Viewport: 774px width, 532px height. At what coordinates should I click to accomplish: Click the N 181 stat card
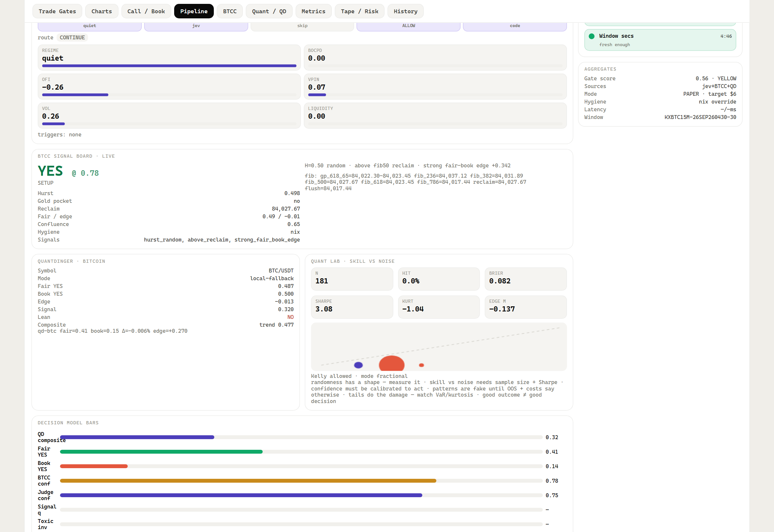tap(352, 279)
